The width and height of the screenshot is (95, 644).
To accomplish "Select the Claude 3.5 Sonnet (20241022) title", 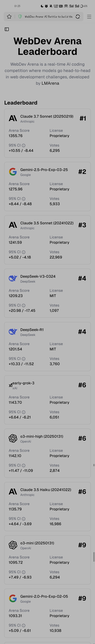I will coord(47,223).
